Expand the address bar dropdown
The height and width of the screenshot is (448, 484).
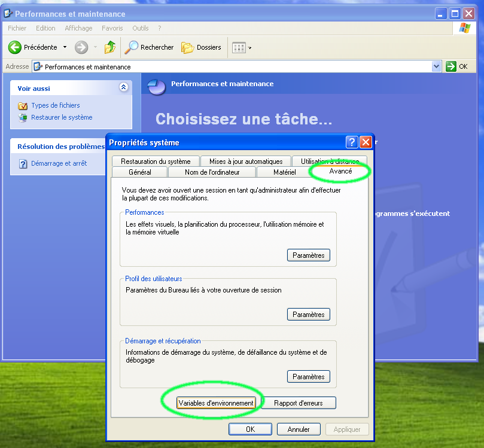[436, 66]
